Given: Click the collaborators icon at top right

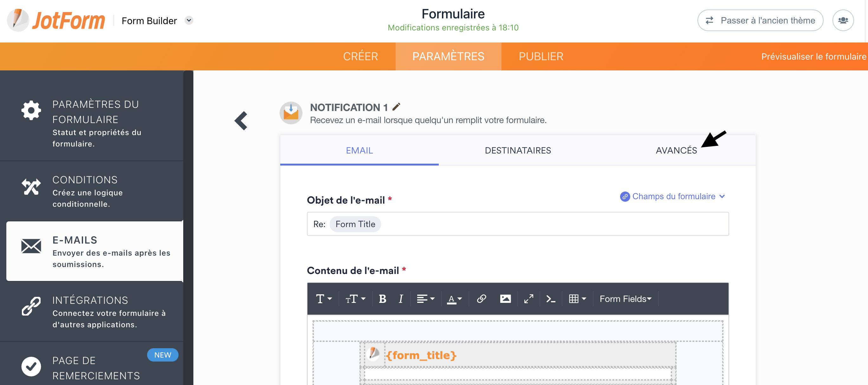Looking at the screenshot, I should pyautogui.click(x=843, y=20).
